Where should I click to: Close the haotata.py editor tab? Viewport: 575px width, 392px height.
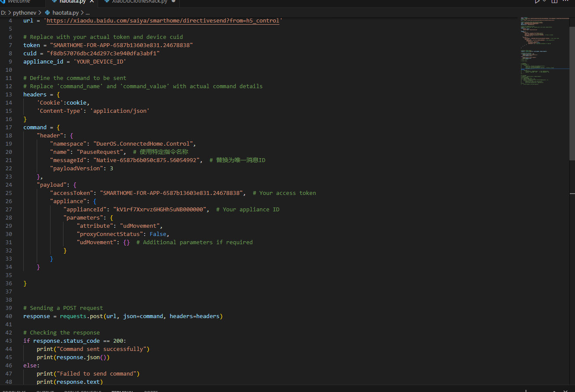(x=92, y=1)
